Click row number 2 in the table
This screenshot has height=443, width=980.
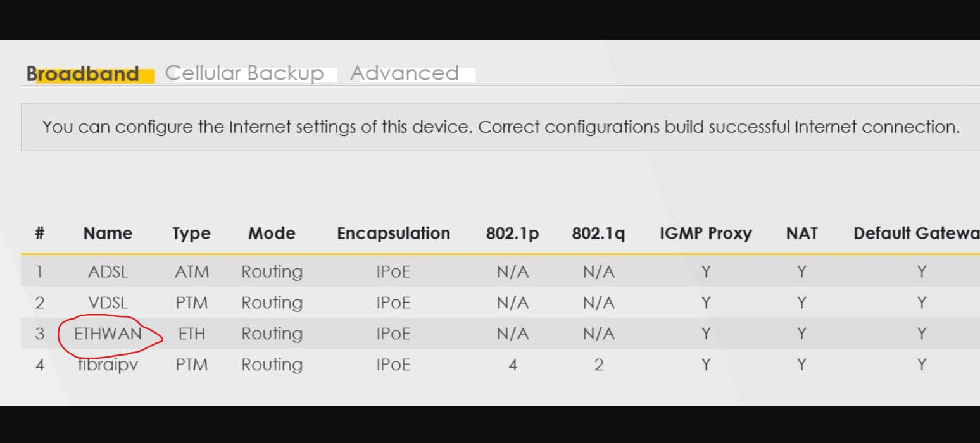(39, 303)
